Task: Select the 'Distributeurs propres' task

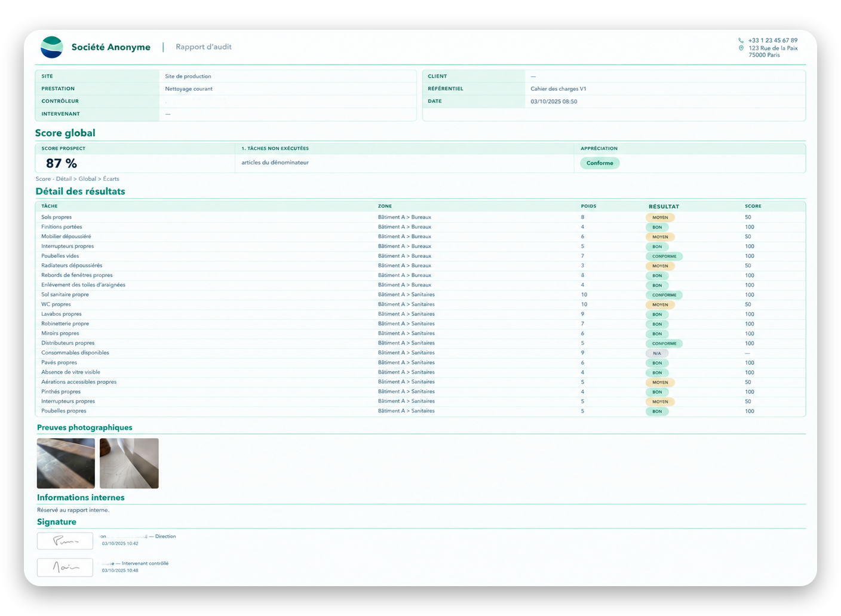Action: coord(68,343)
